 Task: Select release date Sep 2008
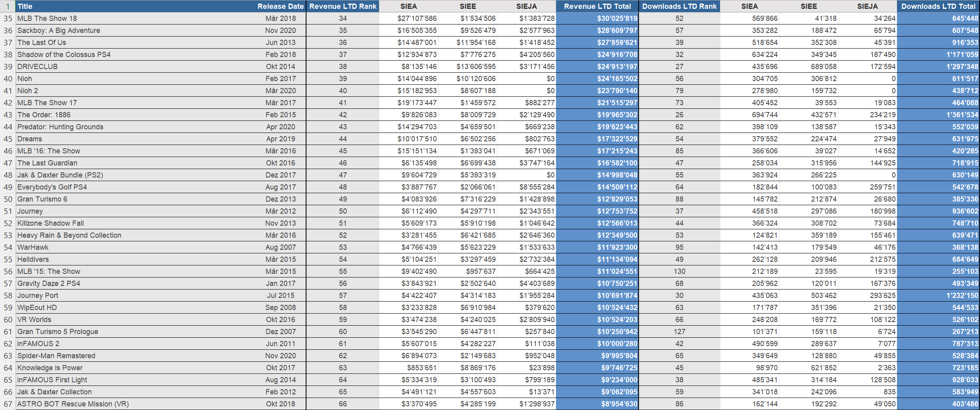(281, 308)
